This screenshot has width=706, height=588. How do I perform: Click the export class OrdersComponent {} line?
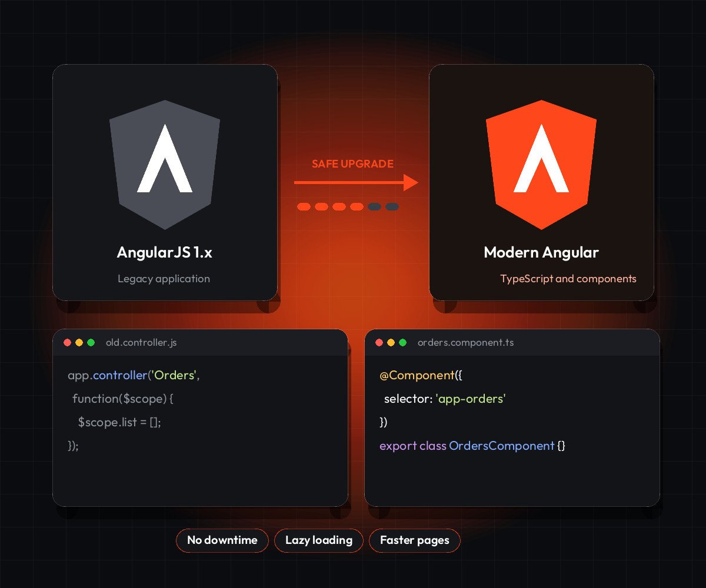pyautogui.click(x=472, y=446)
